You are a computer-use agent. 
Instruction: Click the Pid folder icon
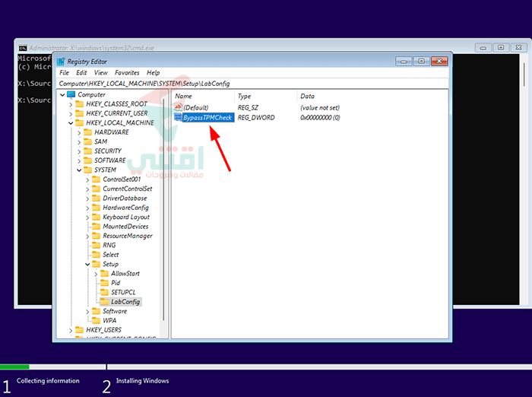(105, 283)
